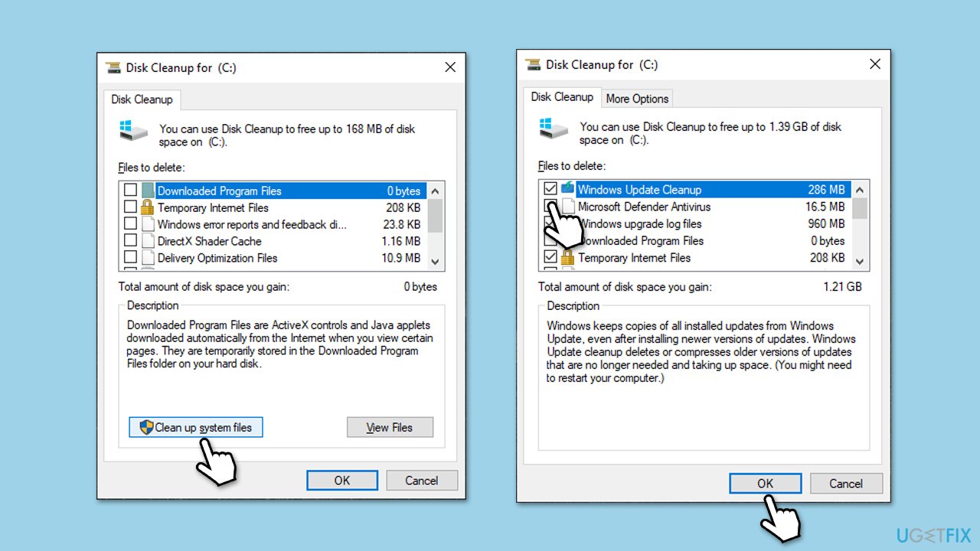Select Disk Cleanup tab in right window
The width and height of the screenshot is (980, 551).
[562, 97]
